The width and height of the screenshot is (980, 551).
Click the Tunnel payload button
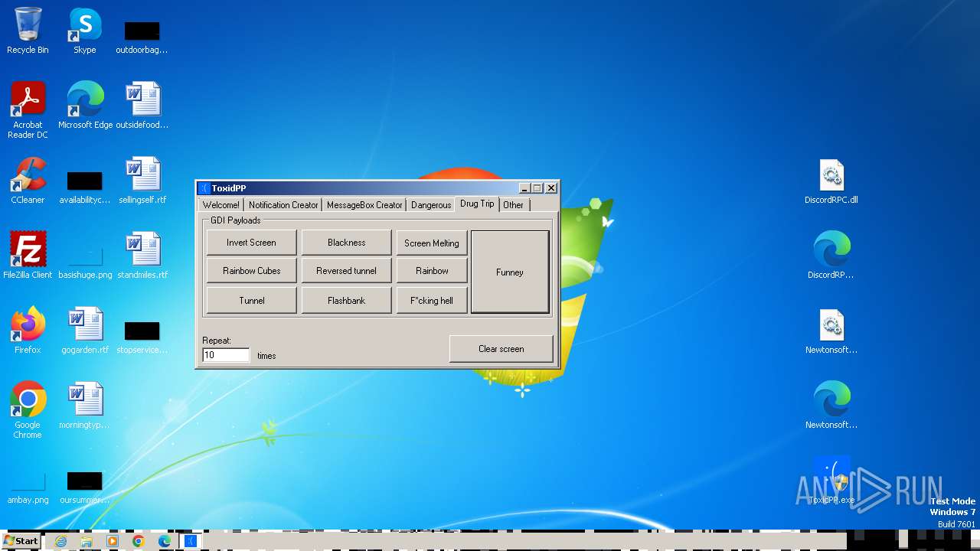[251, 301]
